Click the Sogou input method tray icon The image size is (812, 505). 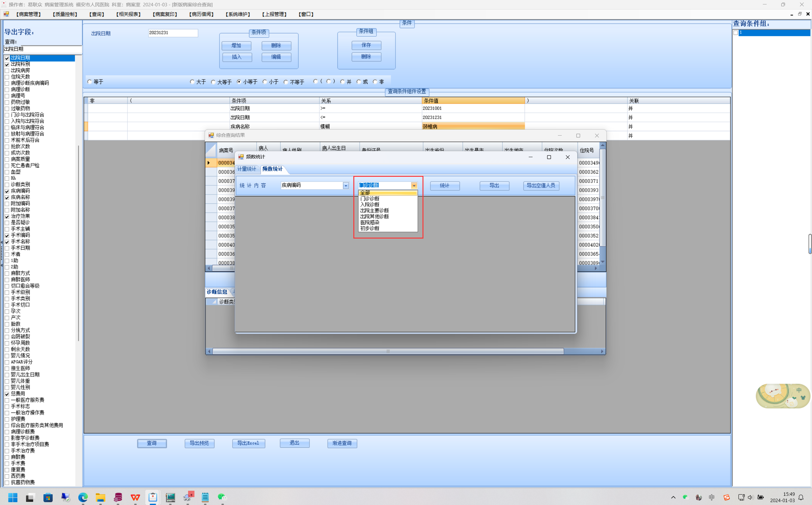(x=726, y=497)
